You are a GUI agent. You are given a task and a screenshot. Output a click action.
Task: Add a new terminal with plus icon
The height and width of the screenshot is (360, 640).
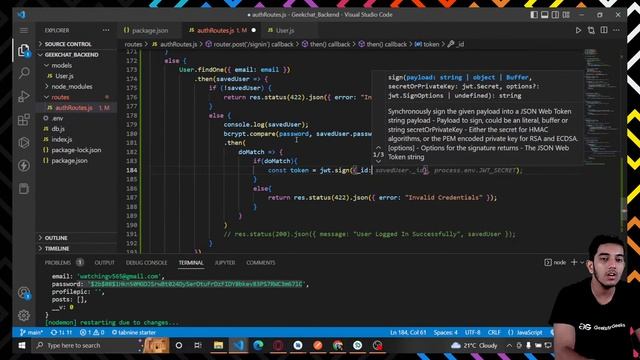(x=574, y=262)
